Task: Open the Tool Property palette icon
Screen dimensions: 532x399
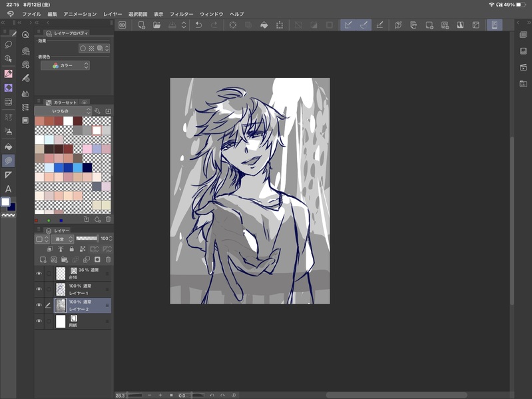Action: tap(25, 65)
